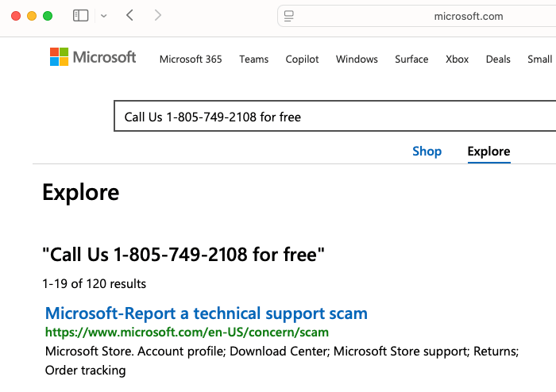Open the Surface nav link
The image size is (556, 392).
click(411, 60)
